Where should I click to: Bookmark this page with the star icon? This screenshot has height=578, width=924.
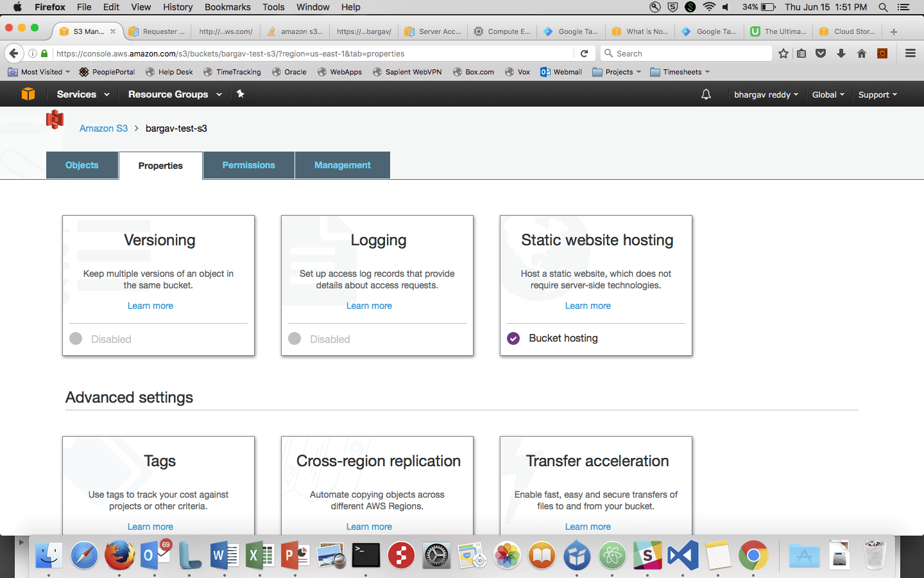pyautogui.click(x=783, y=53)
